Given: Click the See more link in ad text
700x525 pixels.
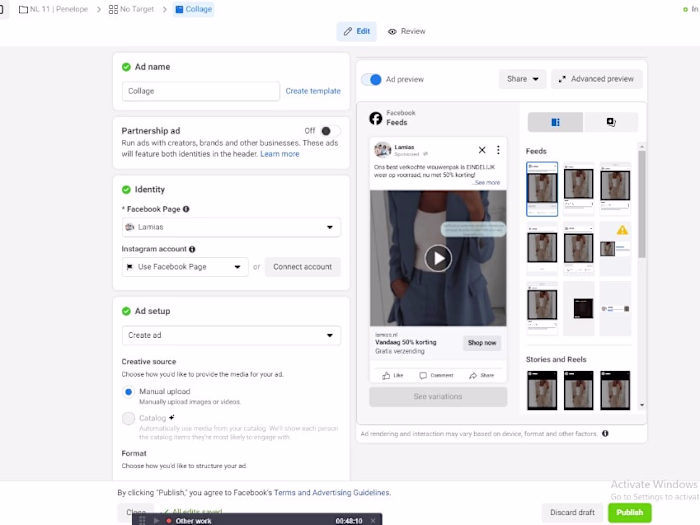Looking at the screenshot, I should click(x=487, y=183).
